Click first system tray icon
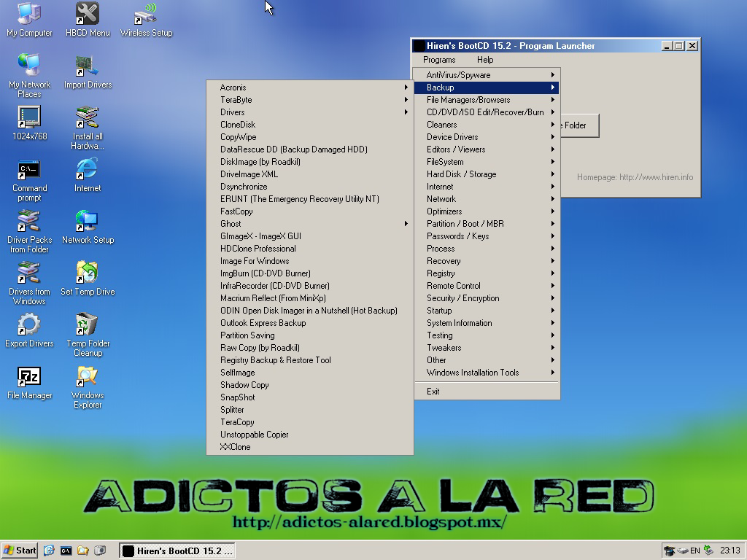 [x=669, y=551]
